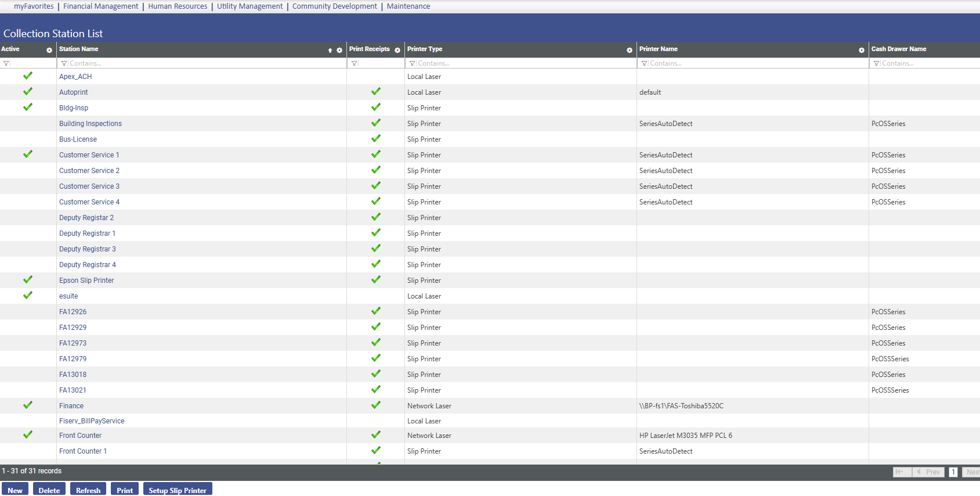Open FA13021 station link
The height and width of the screenshot is (496, 980).
coord(73,390)
